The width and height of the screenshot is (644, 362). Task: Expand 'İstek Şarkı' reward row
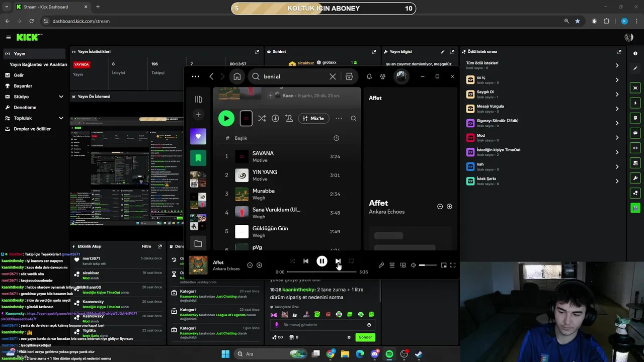(617, 181)
